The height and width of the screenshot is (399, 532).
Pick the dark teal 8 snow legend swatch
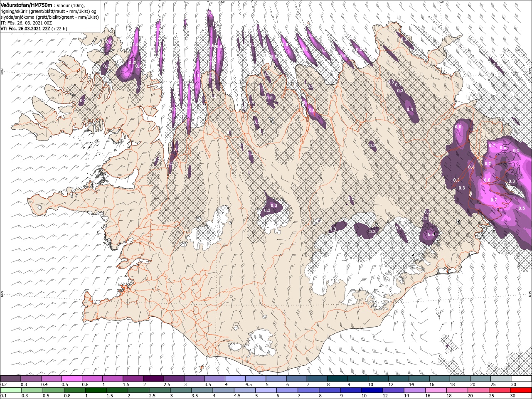(x=337, y=378)
